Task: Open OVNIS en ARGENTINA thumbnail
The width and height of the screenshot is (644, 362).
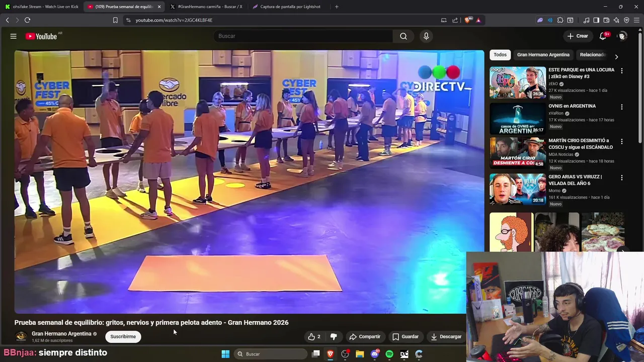Action: (518, 119)
